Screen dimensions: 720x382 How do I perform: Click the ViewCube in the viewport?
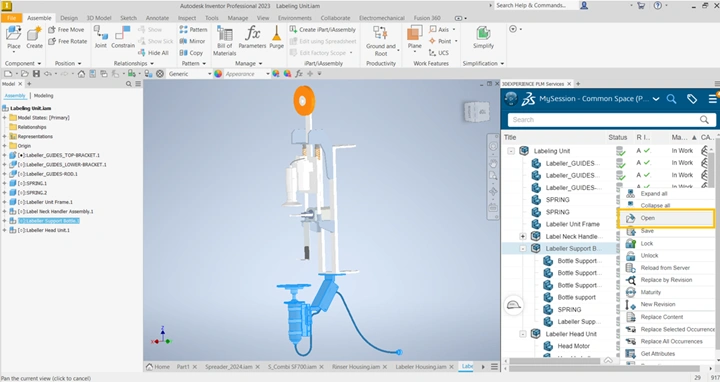click(476, 112)
